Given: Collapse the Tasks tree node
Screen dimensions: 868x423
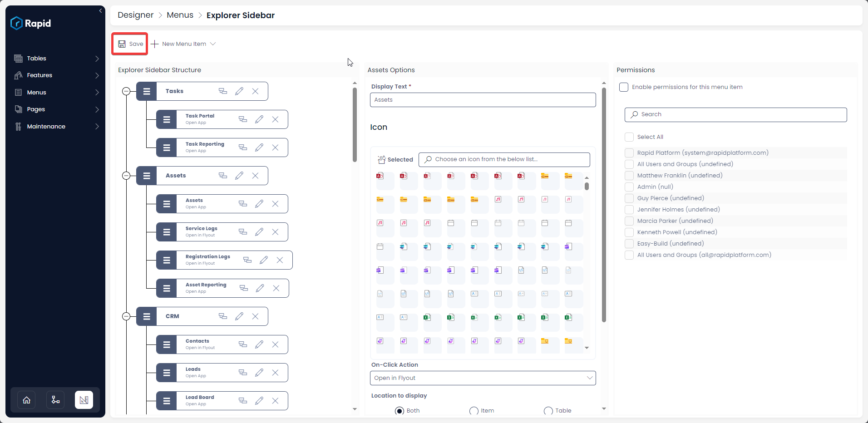Looking at the screenshot, I should (126, 91).
